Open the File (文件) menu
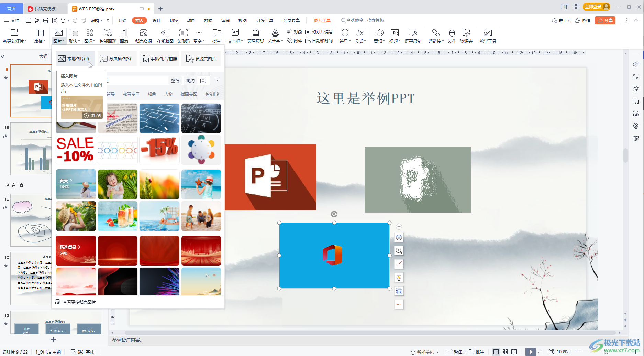644x356 pixels. pyautogui.click(x=12, y=20)
